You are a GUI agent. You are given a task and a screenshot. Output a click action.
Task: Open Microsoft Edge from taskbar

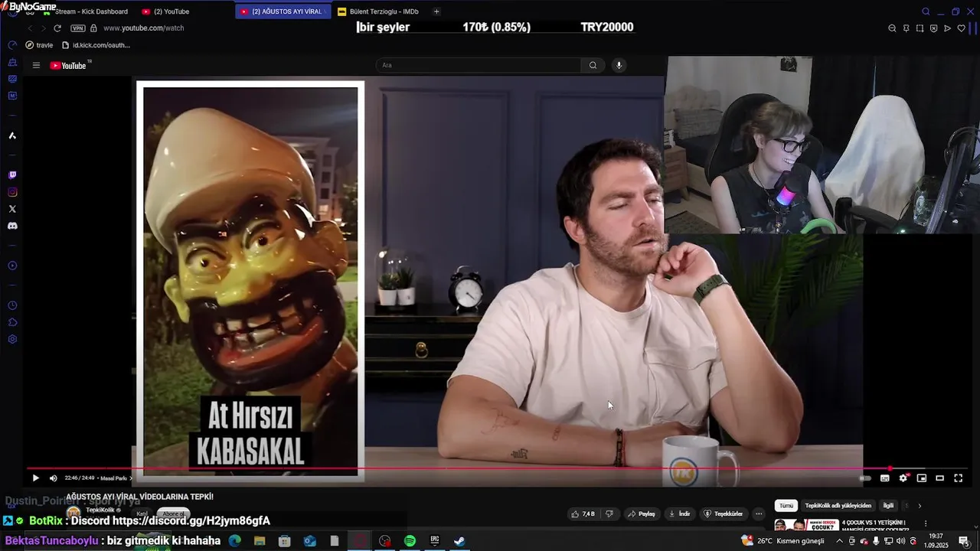pos(234,541)
